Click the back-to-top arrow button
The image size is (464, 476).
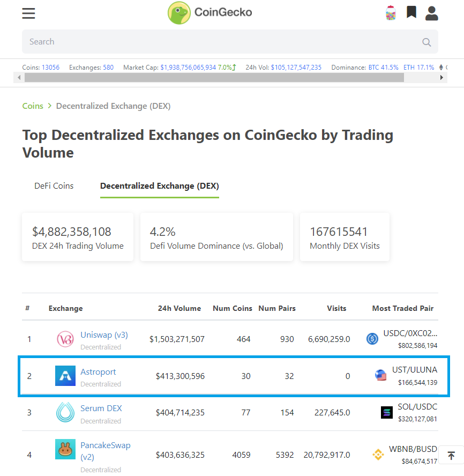coord(451,455)
